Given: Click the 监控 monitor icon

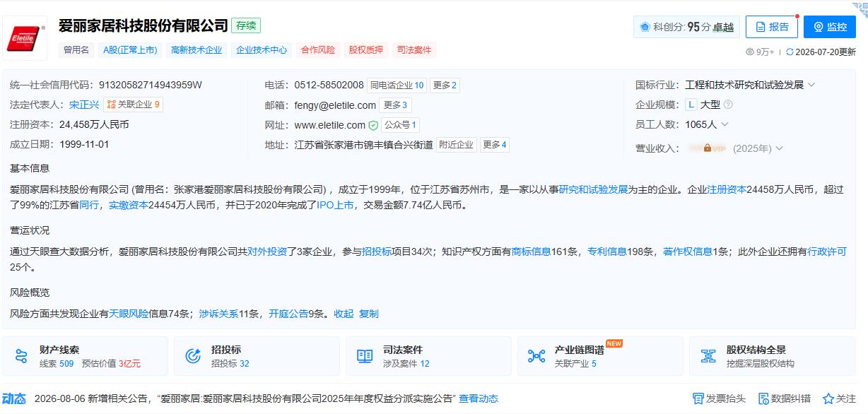Looking at the screenshot, I should pos(819,27).
